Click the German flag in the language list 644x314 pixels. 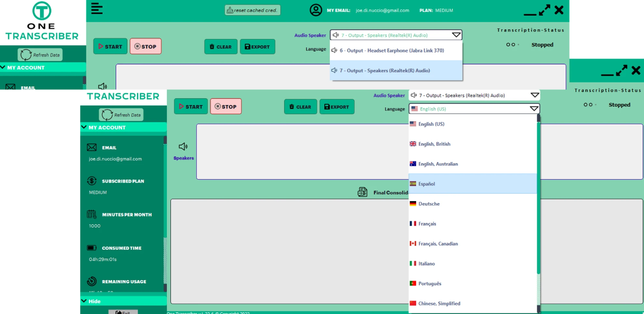click(x=413, y=204)
